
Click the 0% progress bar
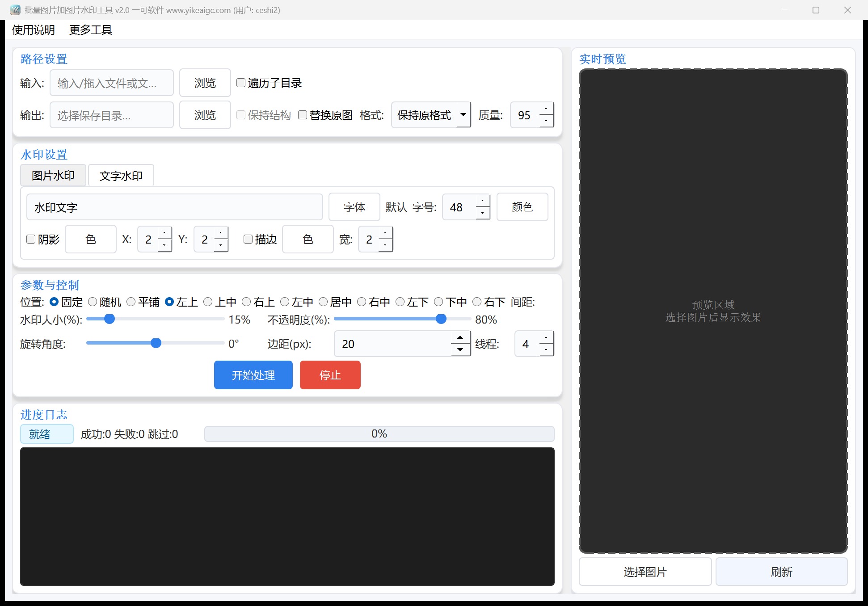coord(379,434)
